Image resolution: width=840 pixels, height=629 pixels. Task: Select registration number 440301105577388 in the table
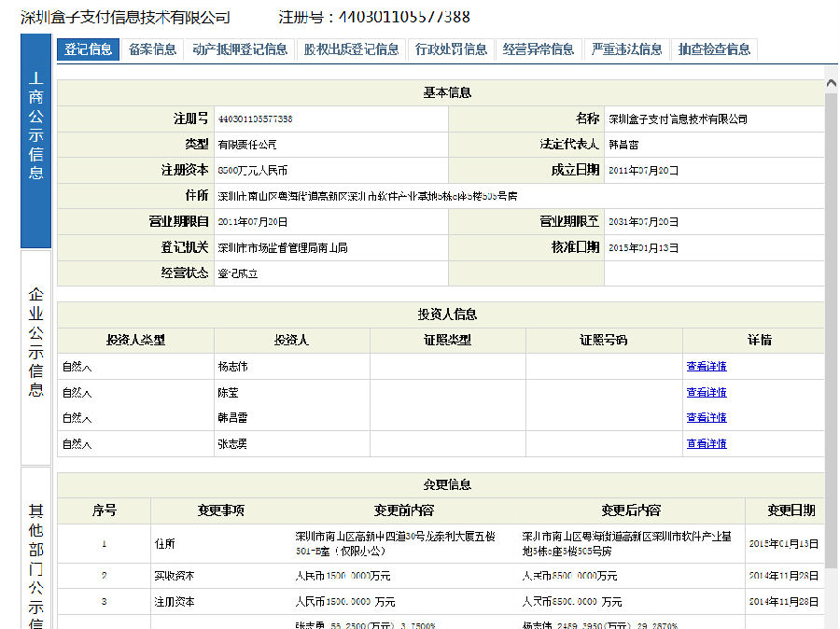coord(255,119)
